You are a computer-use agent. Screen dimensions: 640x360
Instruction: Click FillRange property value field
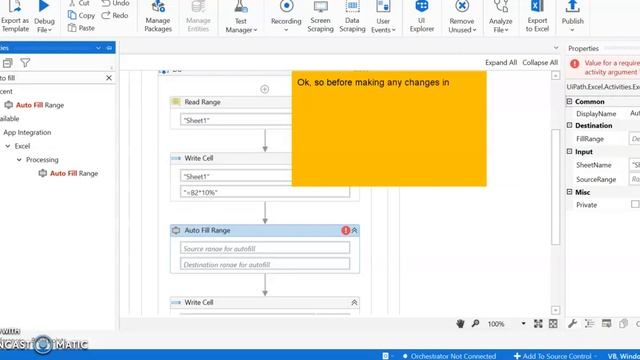(x=634, y=139)
